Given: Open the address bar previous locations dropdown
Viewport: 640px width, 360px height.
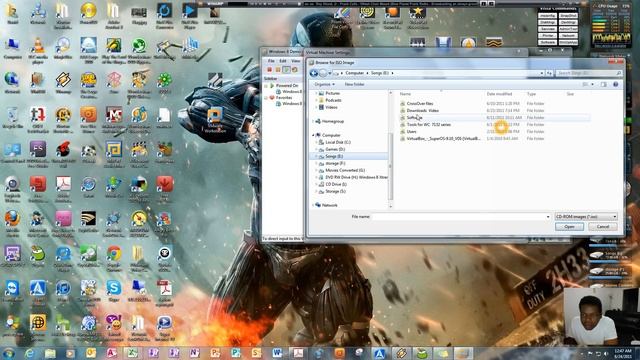Looking at the screenshot, I should (542, 73).
